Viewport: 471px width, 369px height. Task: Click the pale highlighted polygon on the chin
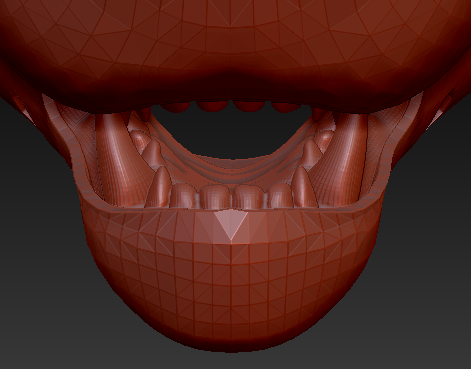tap(231, 224)
